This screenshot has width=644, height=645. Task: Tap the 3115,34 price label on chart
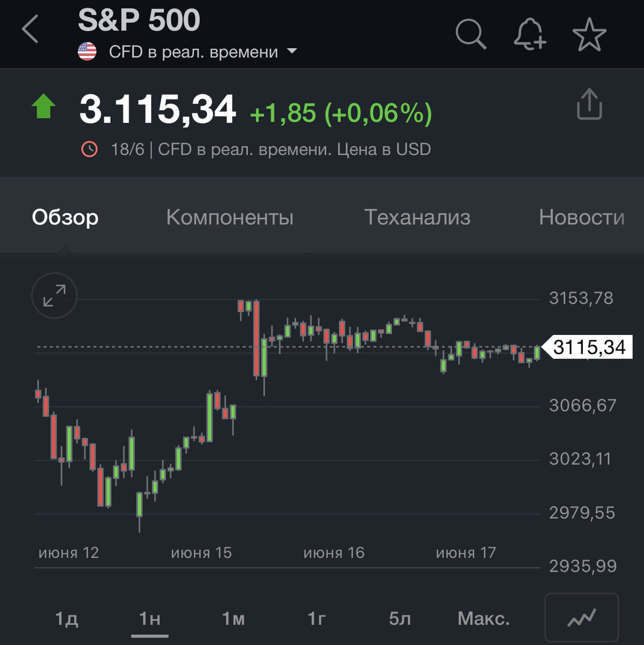589,347
